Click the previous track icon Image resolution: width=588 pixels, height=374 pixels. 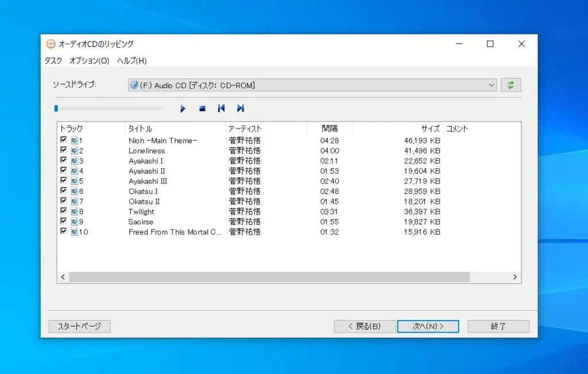coord(221,108)
